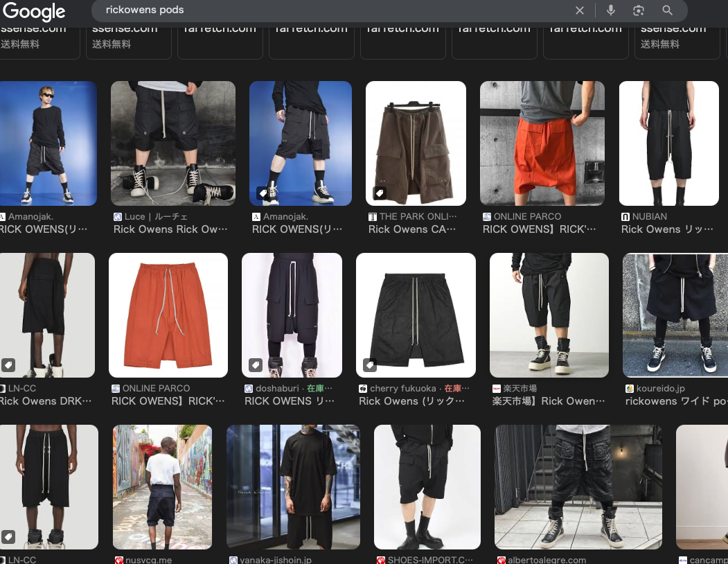This screenshot has height=564, width=728.
Task: Open the 'Luce | ルーチェ' source link
Action: pyautogui.click(x=156, y=216)
